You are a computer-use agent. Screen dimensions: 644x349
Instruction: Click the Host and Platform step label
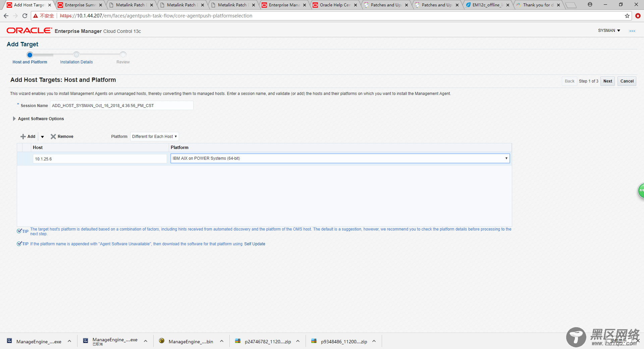coord(30,62)
